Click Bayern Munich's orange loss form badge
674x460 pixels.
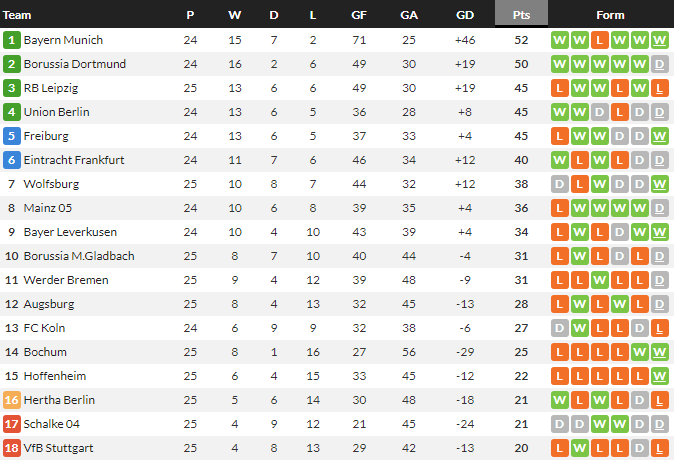[600, 40]
